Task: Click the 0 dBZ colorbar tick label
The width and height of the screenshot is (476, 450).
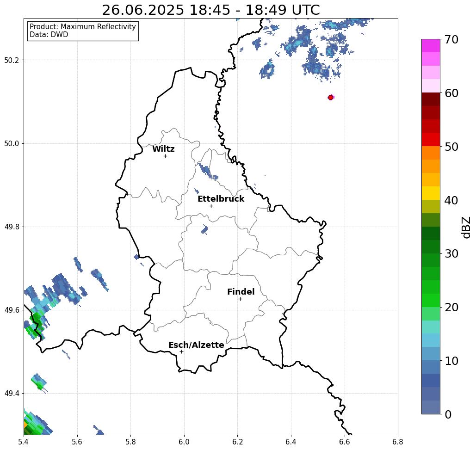Action: tap(448, 414)
